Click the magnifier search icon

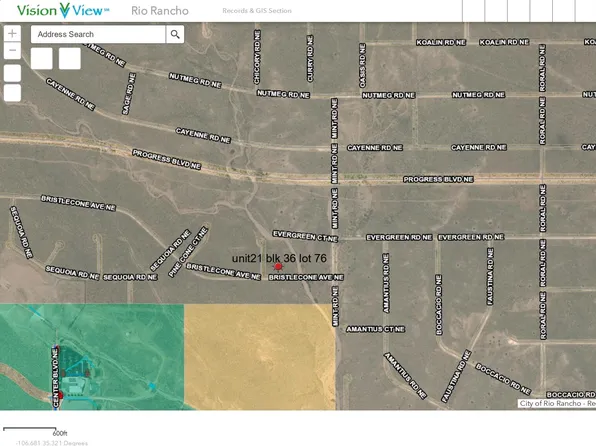click(x=175, y=34)
